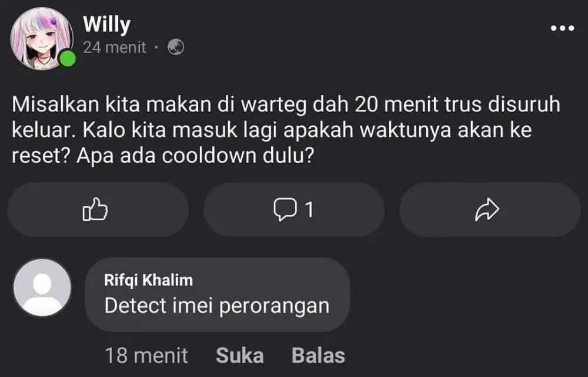Open Rifqi Khalim's default avatar

pyautogui.click(x=42, y=288)
